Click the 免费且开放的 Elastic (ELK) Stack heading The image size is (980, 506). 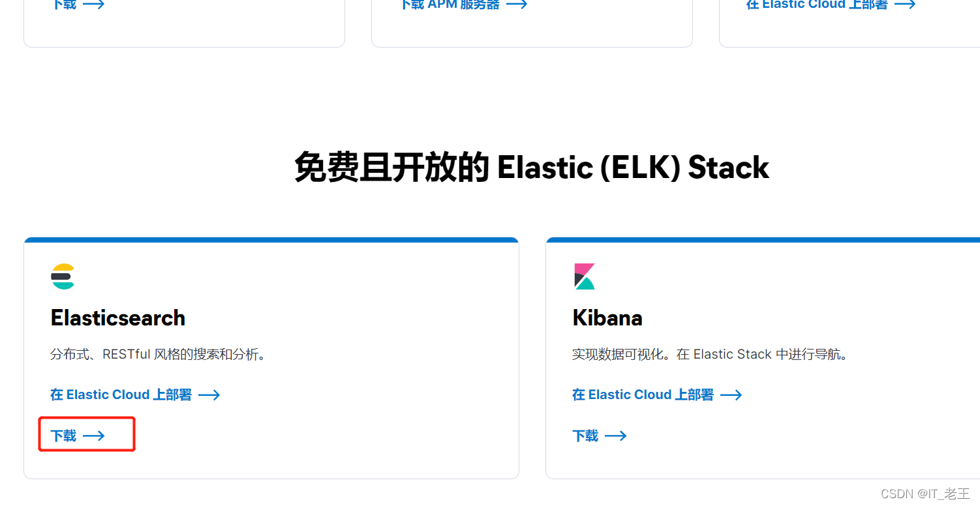point(531,168)
